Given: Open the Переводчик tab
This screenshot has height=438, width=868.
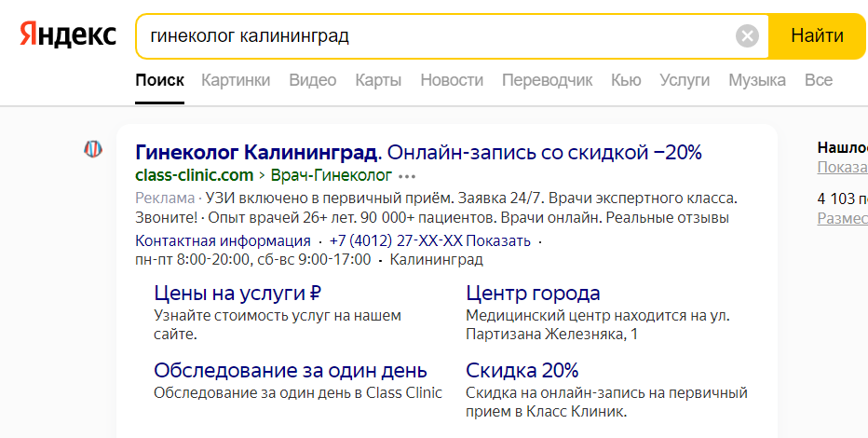Looking at the screenshot, I should tap(547, 80).
